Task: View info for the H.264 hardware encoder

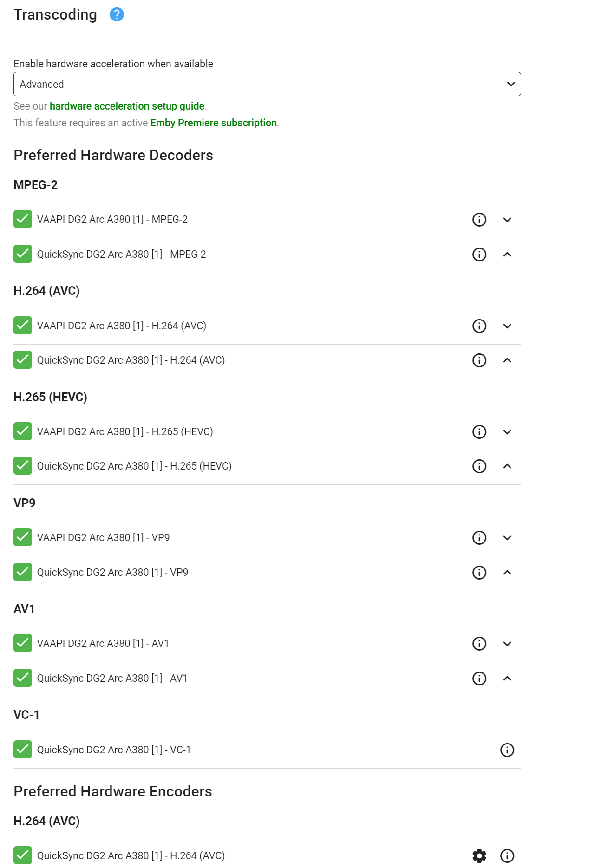Action: [508, 855]
